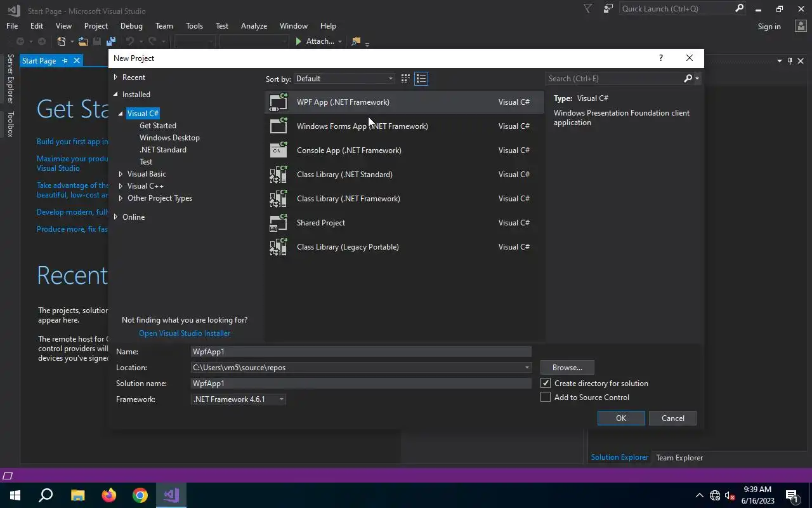Click the Class Library (.NET Standard) icon
The height and width of the screenshot is (508, 812).
(x=278, y=175)
